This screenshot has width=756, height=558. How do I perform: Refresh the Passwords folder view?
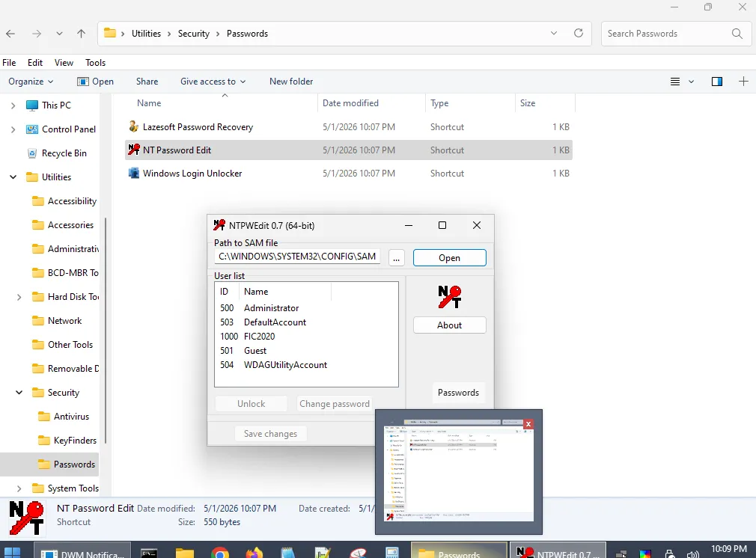(579, 33)
